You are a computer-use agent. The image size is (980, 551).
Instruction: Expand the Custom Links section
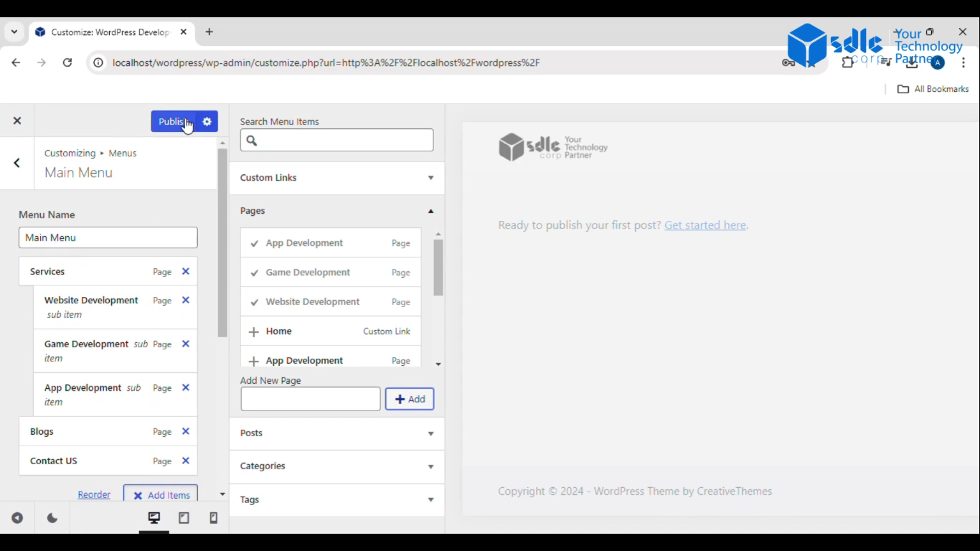coord(336,178)
